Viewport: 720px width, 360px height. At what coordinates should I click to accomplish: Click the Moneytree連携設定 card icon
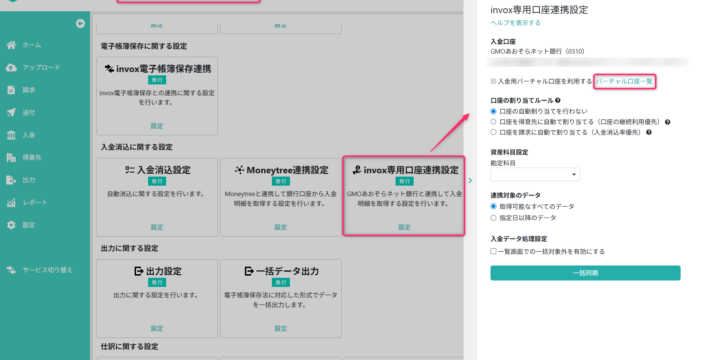[x=239, y=170]
